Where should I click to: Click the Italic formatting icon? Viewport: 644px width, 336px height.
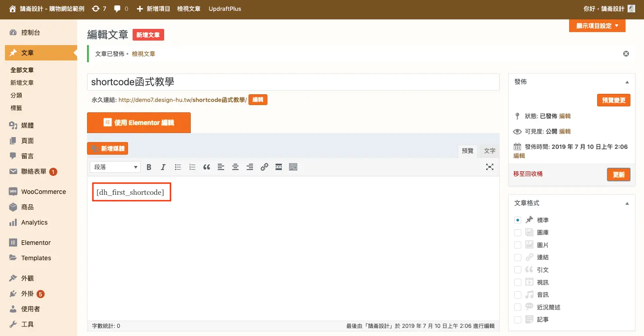click(163, 167)
